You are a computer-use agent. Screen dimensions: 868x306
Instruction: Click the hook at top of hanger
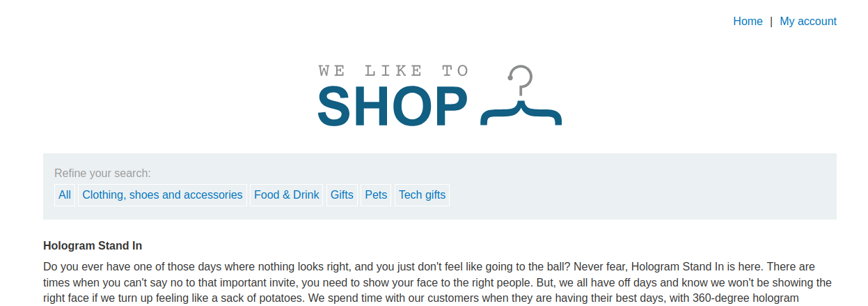pos(521,78)
